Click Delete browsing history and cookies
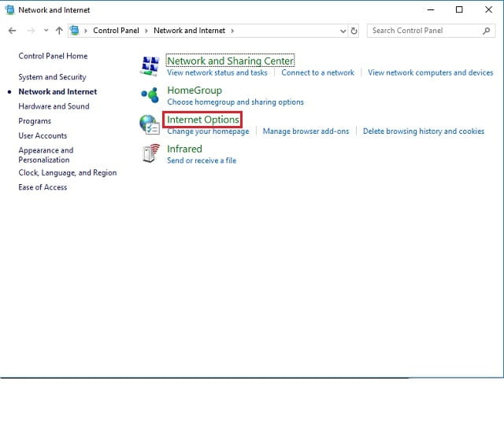 [424, 131]
